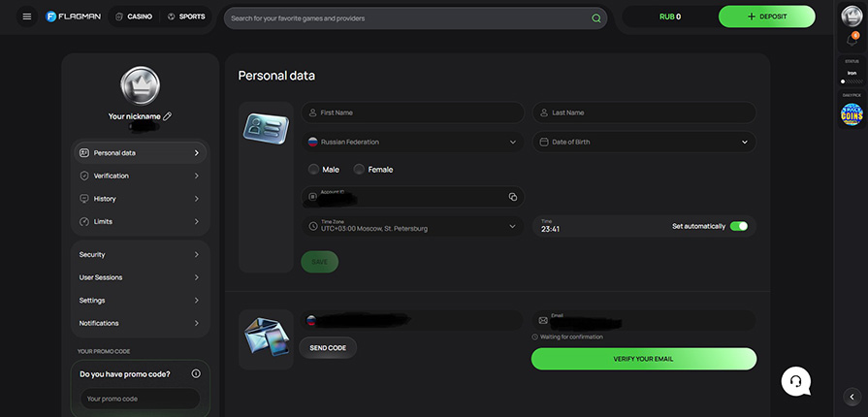Click the notifications bell icon
Image resolution: width=868 pixels, height=417 pixels.
point(852,40)
